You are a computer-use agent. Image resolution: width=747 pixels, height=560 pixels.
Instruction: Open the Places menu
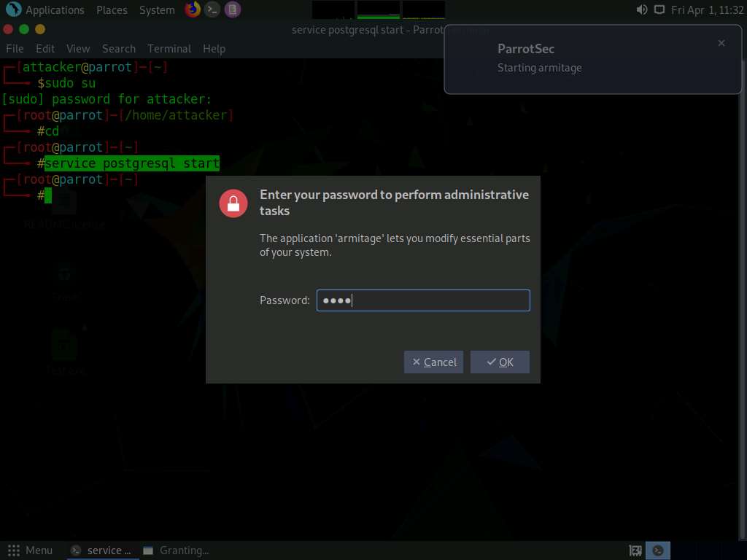click(112, 9)
